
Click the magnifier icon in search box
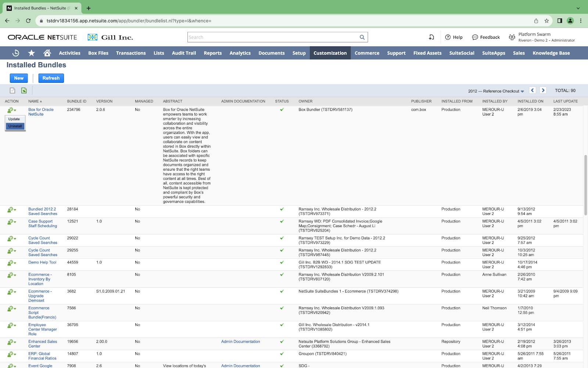coord(362,37)
